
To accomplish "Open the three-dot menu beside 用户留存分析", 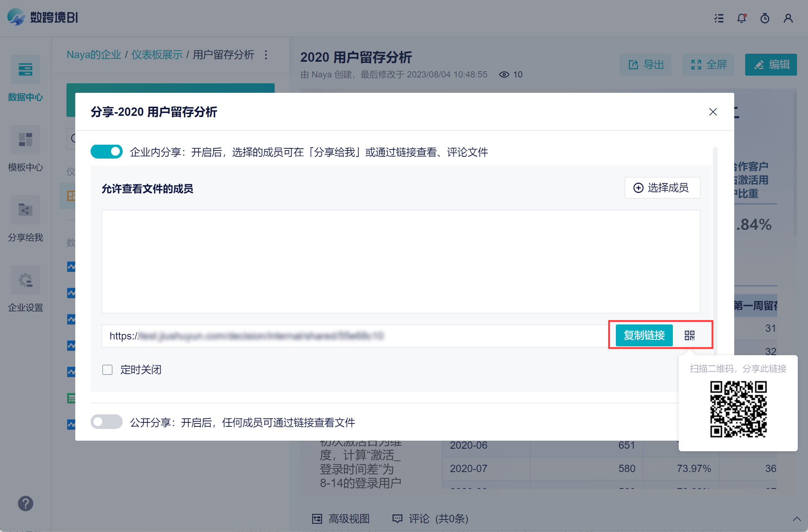I will [266, 55].
